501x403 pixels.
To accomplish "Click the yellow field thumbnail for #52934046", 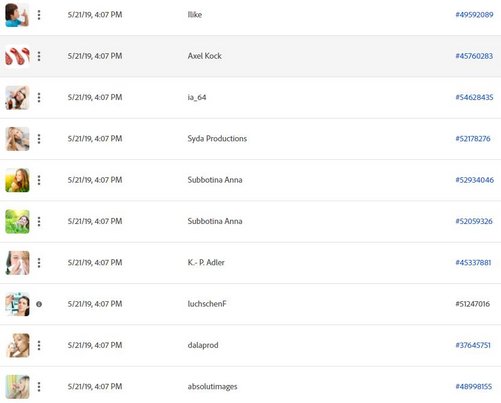I will click(17, 180).
